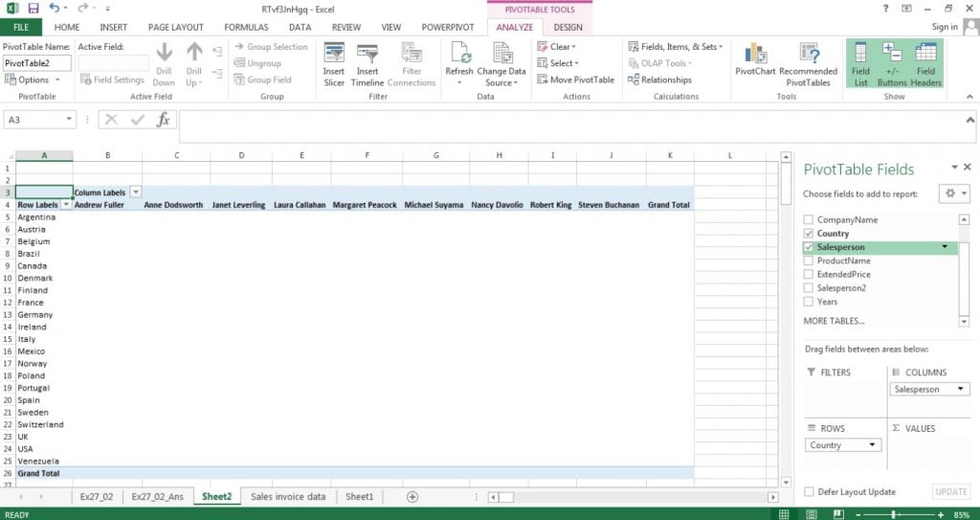
Task: Insert a Timeline filter
Action: [367, 65]
